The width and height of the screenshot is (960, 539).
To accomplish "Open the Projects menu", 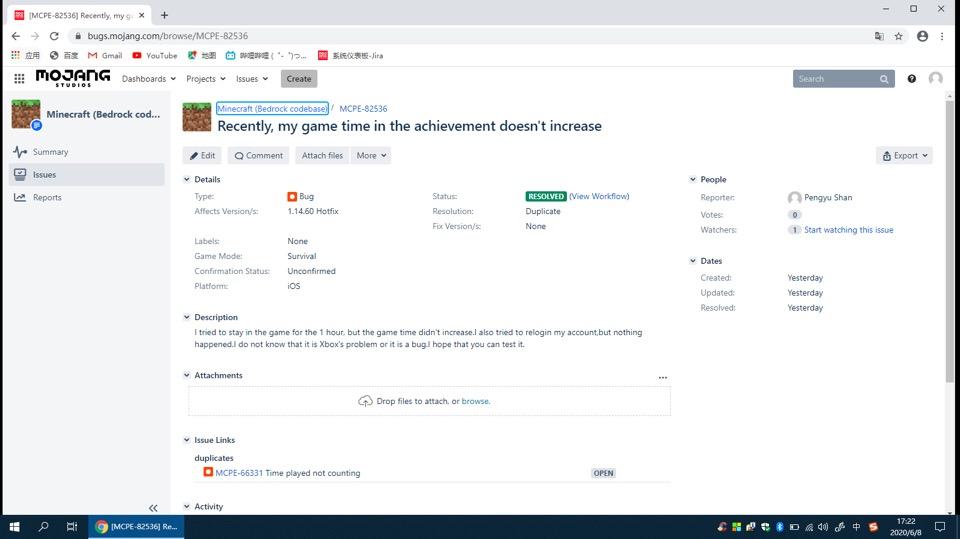I will point(205,79).
